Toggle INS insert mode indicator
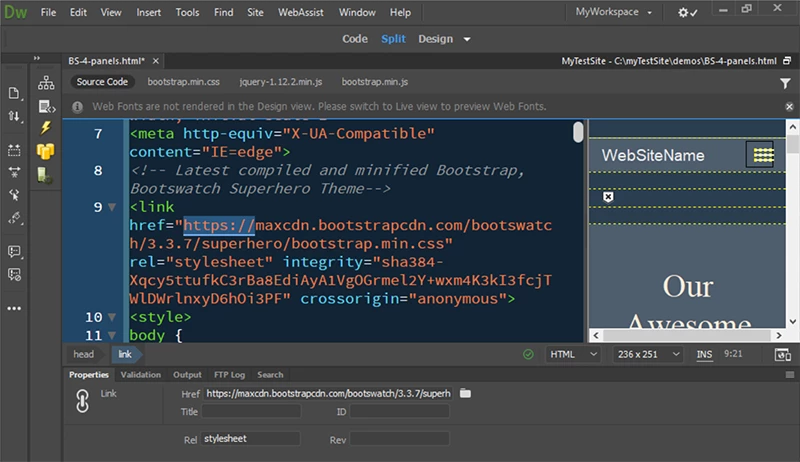The width and height of the screenshot is (800, 462). coord(704,354)
